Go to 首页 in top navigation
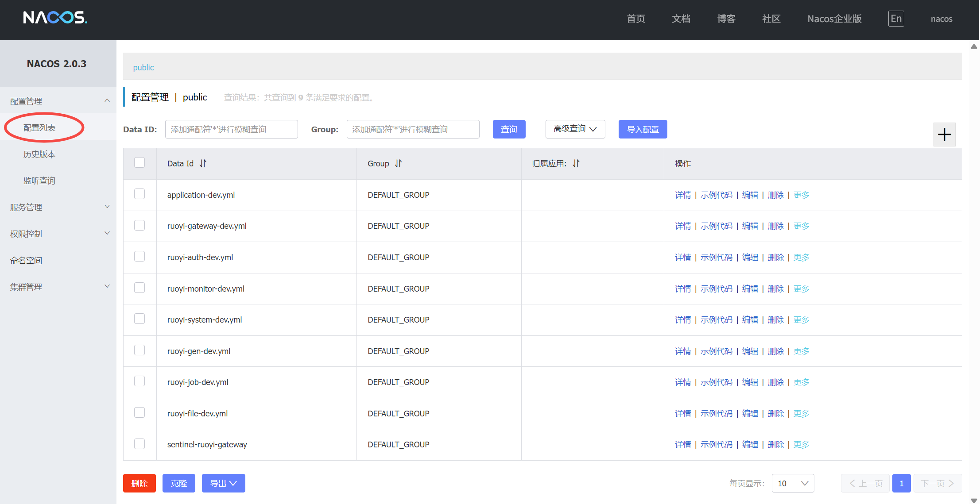 coord(636,19)
